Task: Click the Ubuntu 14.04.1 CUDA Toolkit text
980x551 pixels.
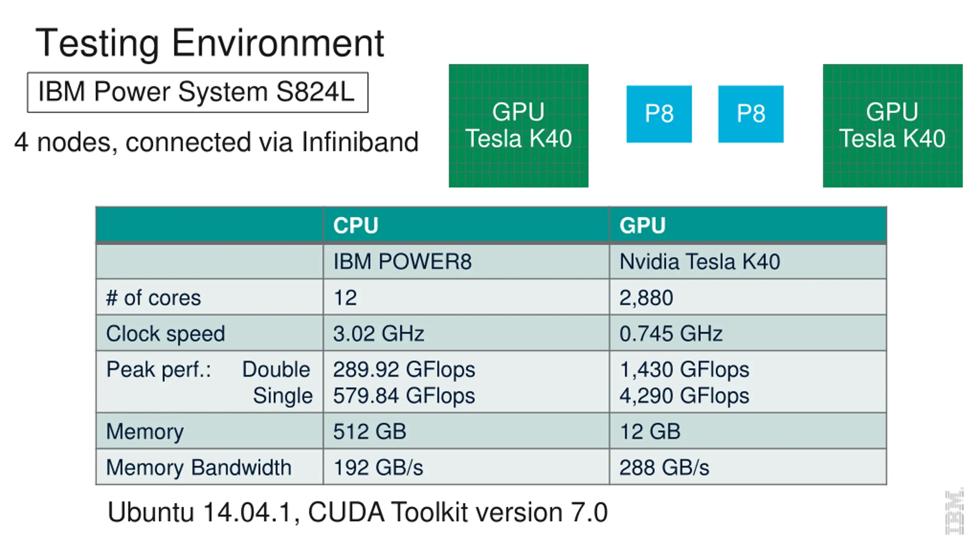Action: [x=357, y=512]
